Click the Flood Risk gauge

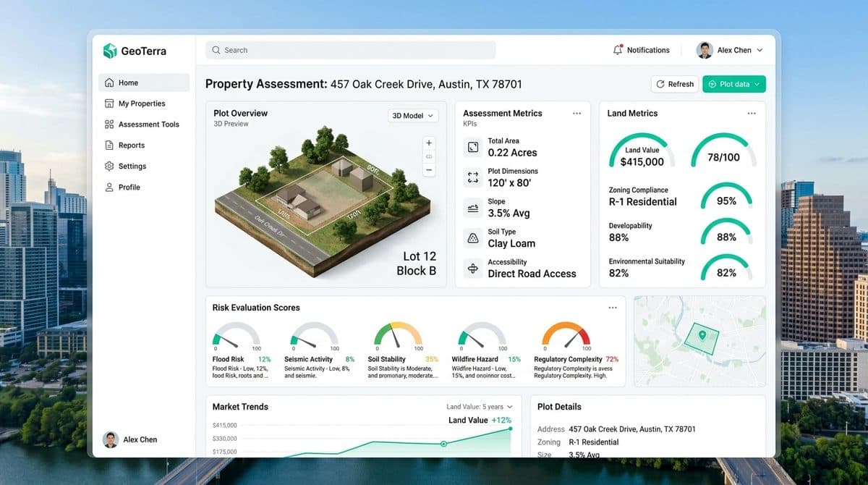[x=236, y=335]
